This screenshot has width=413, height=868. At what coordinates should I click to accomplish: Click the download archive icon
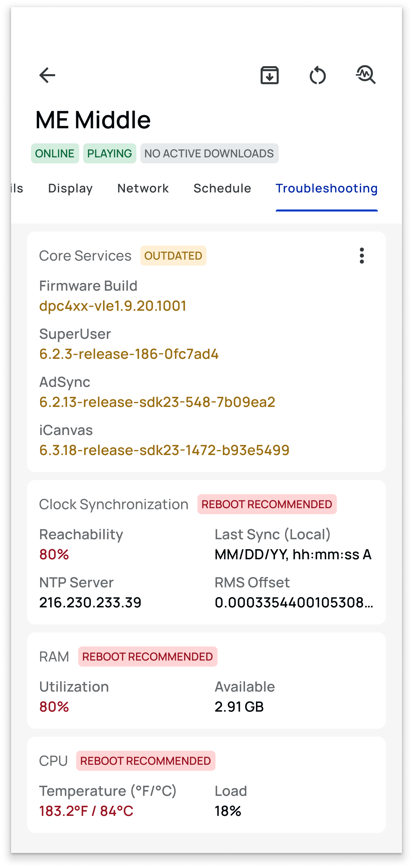click(270, 75)
